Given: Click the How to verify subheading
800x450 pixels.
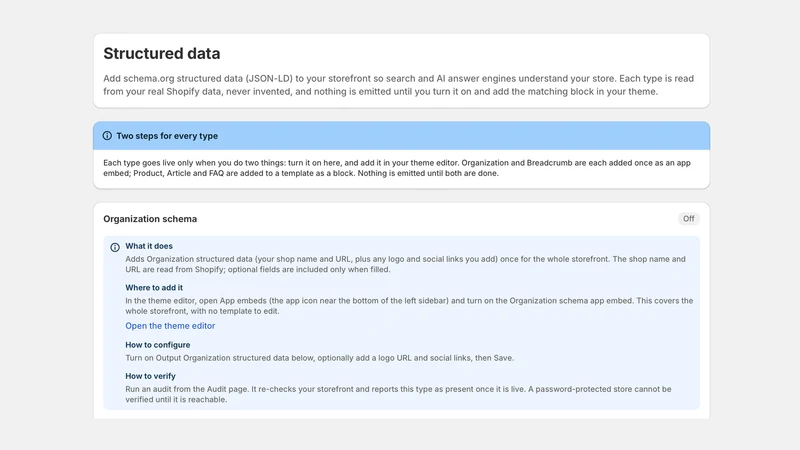Looking at the screenshot, I should tap(151, 376).
